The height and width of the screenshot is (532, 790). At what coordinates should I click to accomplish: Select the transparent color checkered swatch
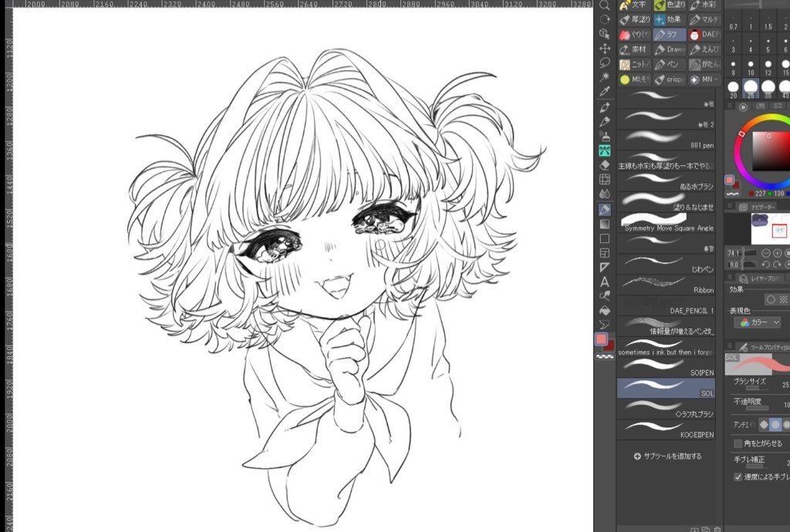coord(605,356)
